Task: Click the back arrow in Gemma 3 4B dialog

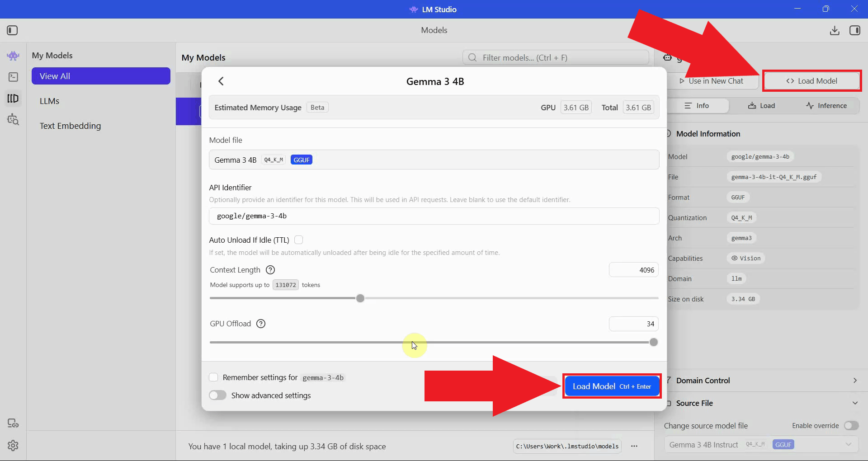Action: tap(221, 81)
